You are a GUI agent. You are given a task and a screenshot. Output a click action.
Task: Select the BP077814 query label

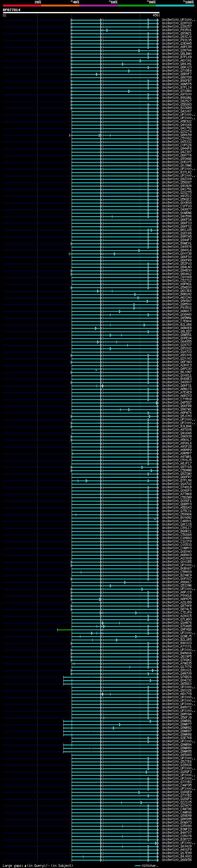pyautogui.click(x=11, y=10)
